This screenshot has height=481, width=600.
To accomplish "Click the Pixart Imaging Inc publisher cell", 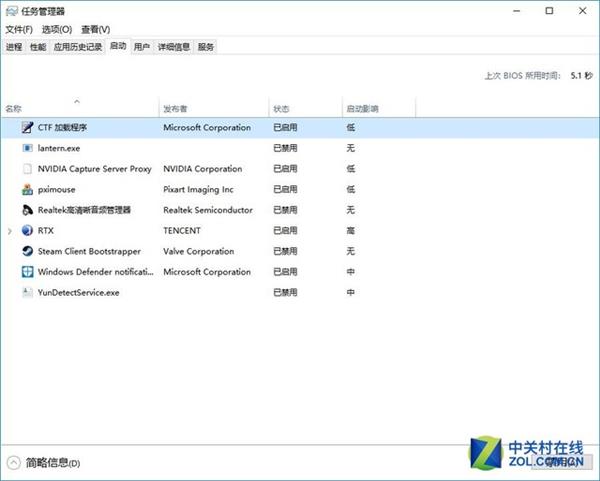I will coord(198,189).
